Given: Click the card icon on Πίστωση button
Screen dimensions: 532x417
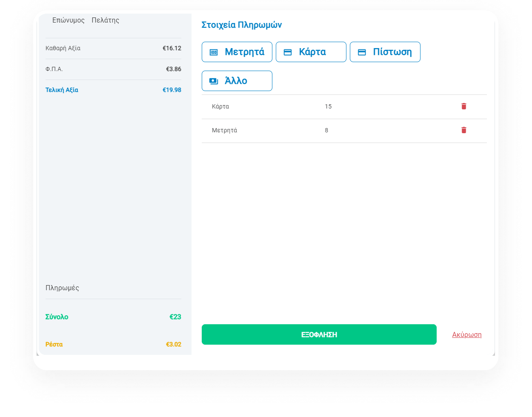Looking at the screenshot, I should tap(362, 52).
